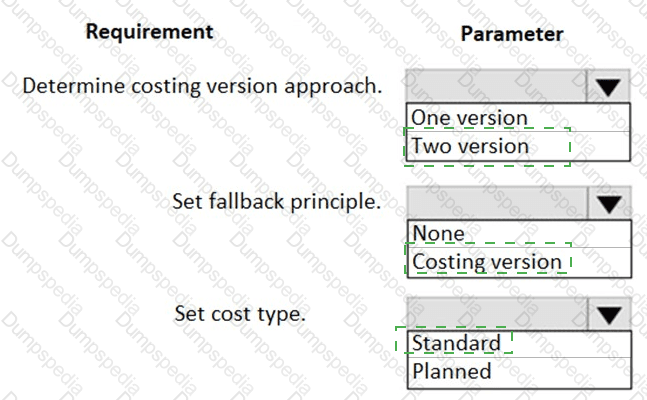Open the costing version approach dropdown arrow
647x400 pixels.
608,87
